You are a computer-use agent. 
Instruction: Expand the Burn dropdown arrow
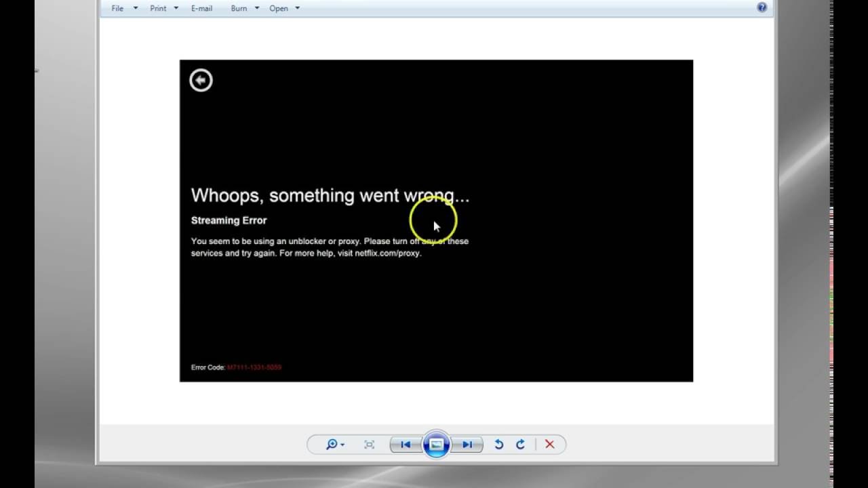tap(257, 8)
